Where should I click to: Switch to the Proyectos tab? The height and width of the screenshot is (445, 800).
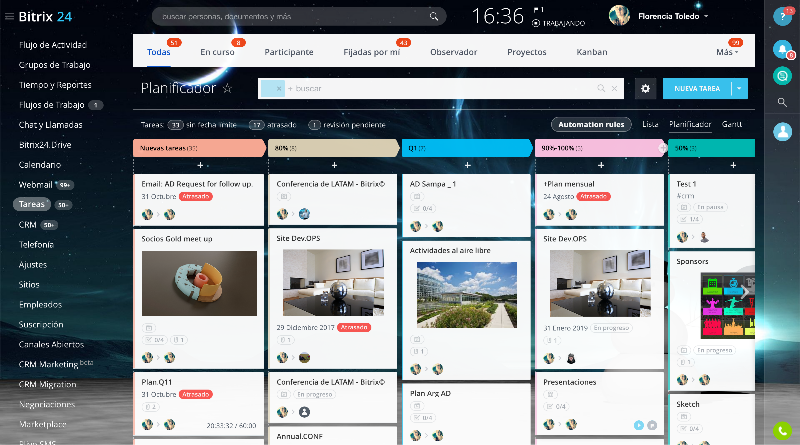click(527, 52)
